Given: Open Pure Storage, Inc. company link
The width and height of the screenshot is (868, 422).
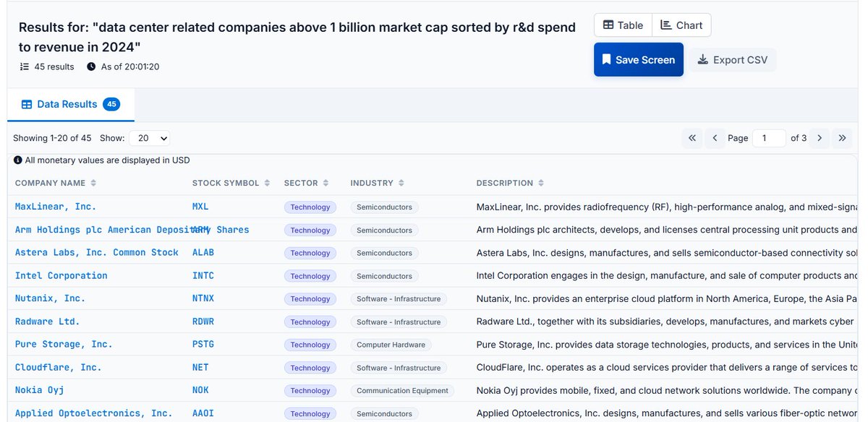Looking at the screenshot, I should tap(64, 345).
